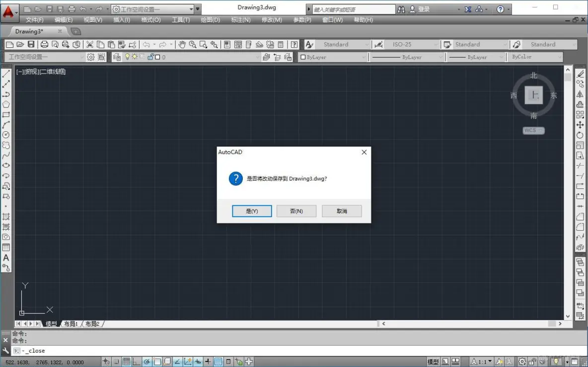Open the 文件(F) menu
588x367 pixels.
(34, 20)
